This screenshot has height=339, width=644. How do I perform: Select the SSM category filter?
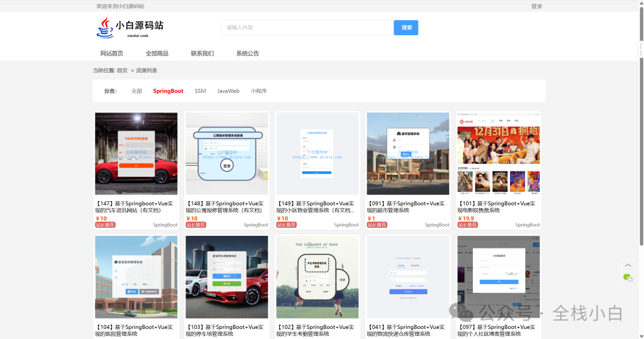coord(200,91)
